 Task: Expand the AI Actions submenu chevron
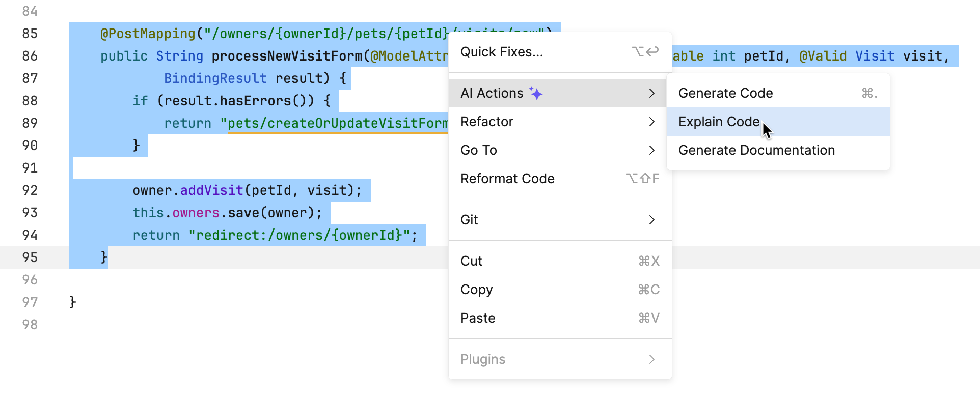click(651, 93)
